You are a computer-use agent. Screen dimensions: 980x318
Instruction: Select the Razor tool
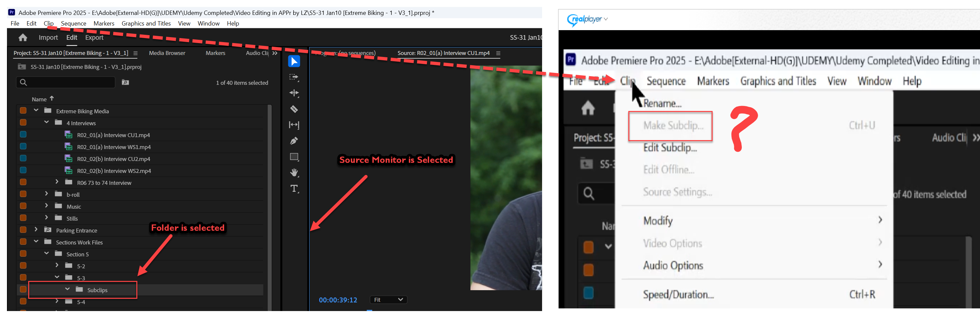[294, 109]
